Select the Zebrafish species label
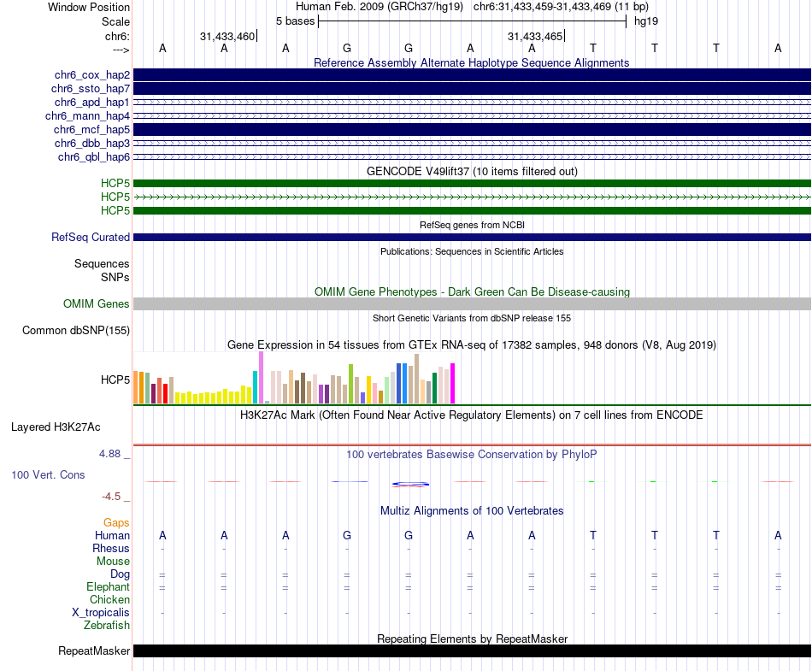Image resolution: width=812 pixels, height=671 pixels. pyautogui.click(x=107, y=625)
